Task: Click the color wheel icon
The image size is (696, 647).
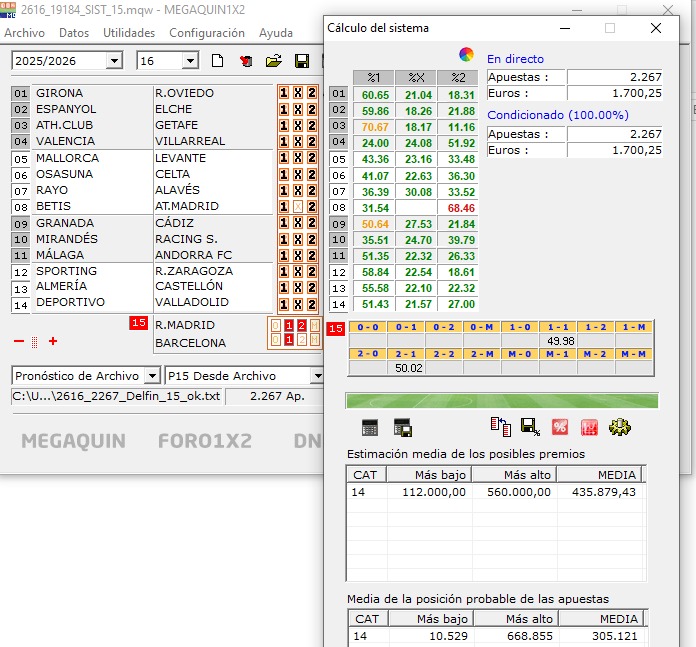Action: 466,54
